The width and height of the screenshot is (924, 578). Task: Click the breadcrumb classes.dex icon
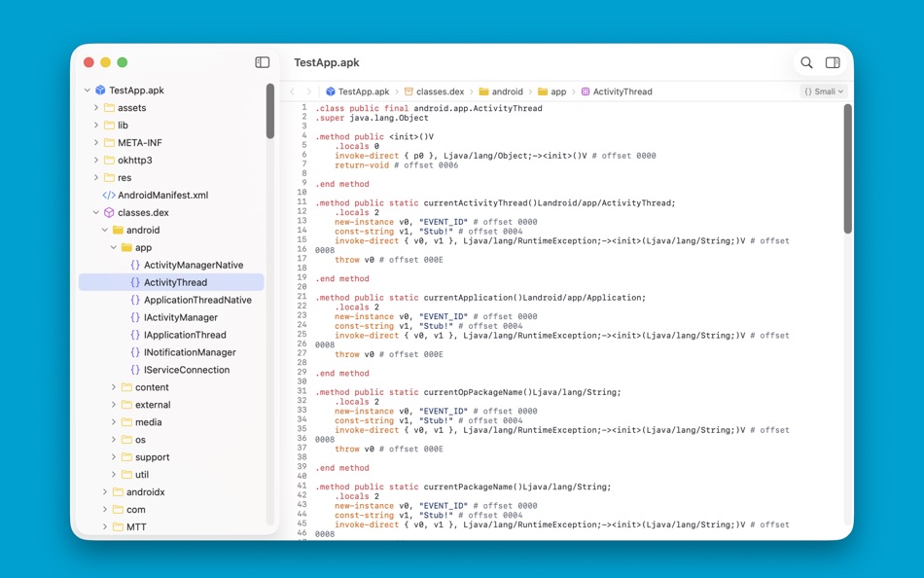click(x=409, y=91)
